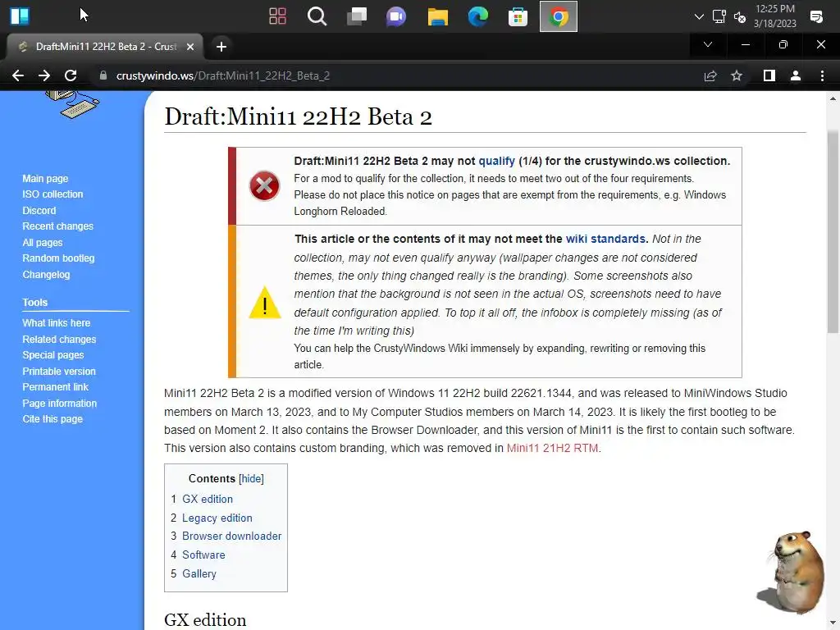Open the Mini11 21H2 RTM red link

(x=552, y=448)
